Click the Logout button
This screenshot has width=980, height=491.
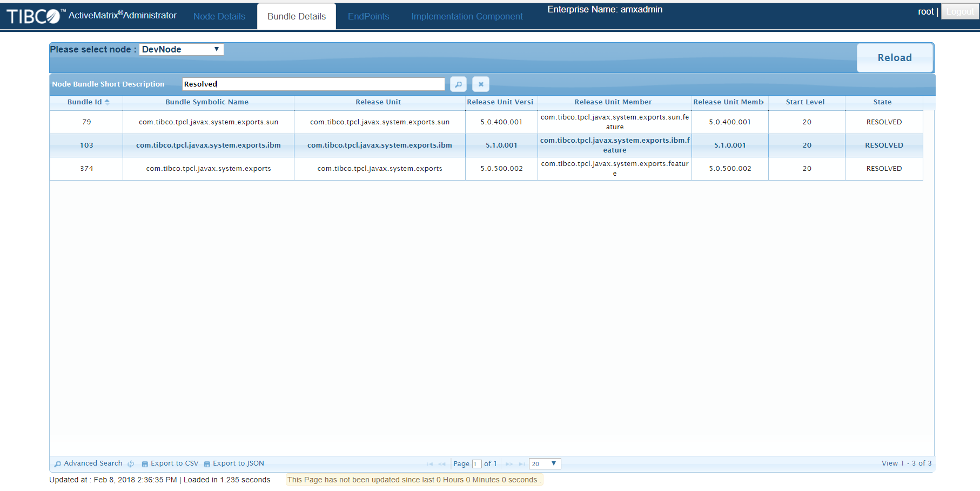point(960,12)
